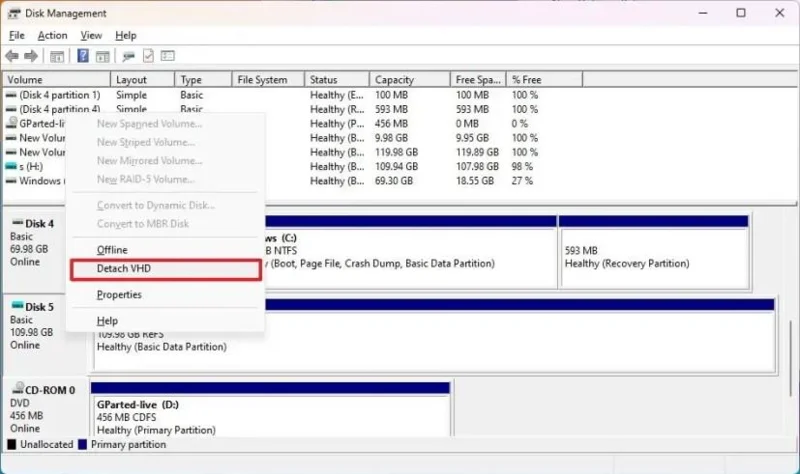Click the checkmark document toolbar icon
Screen dimensions: 800x474
148,56
